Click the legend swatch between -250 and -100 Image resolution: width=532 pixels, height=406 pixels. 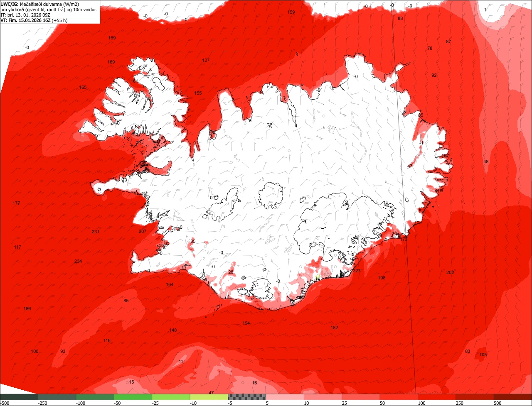point(57,397)
